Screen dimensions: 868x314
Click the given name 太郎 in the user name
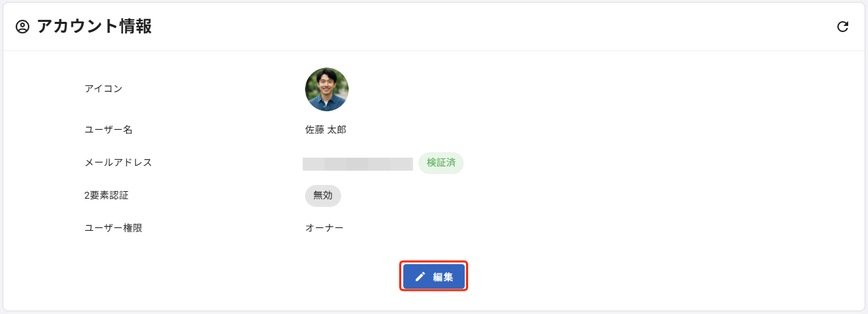(x=337, y=129)
